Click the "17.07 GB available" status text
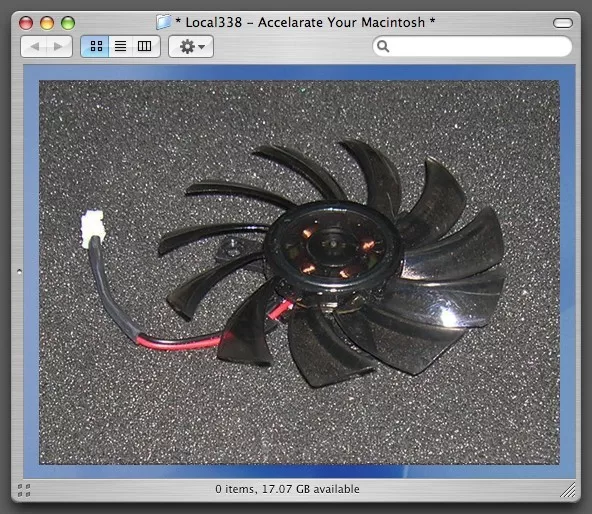This screenshot has height=514, width=592. (310, 489)
